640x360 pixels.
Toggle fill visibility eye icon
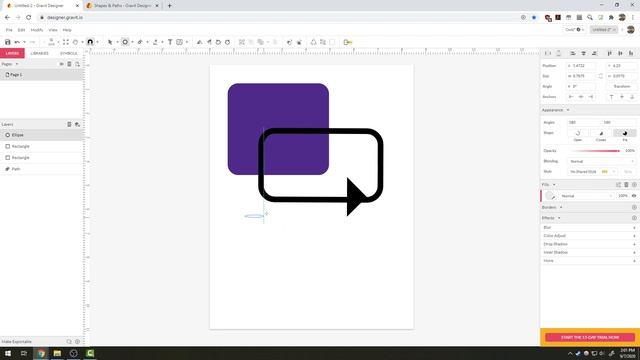coord(634,196)
